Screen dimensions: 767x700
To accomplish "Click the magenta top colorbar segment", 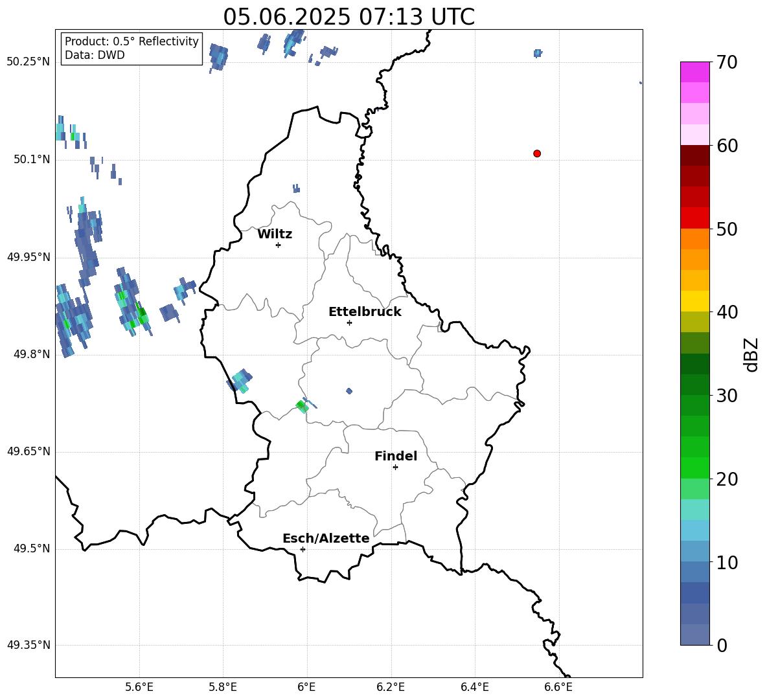I will click(x=694, y=72).
